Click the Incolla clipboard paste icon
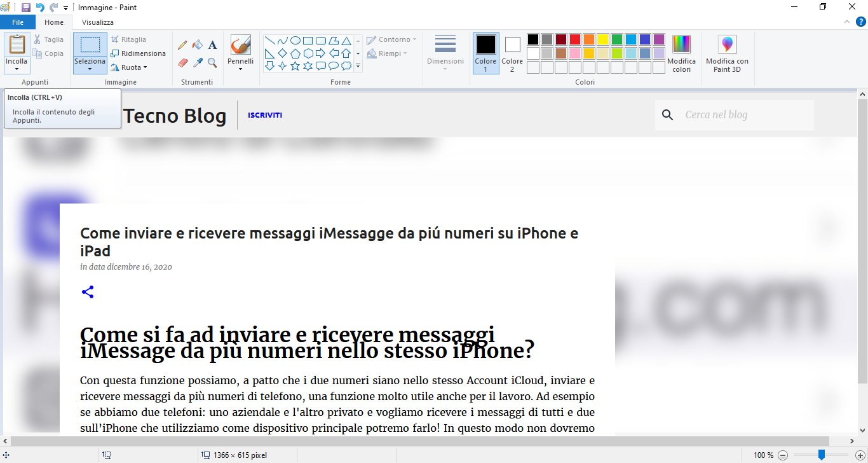The height and width of the screenshot is (463, 868). [x=17, y=45]
